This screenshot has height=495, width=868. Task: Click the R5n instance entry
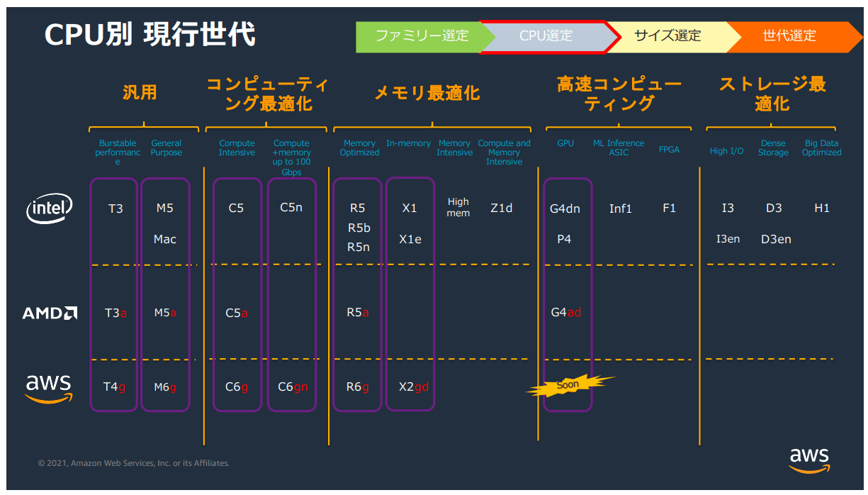(359, 247)
